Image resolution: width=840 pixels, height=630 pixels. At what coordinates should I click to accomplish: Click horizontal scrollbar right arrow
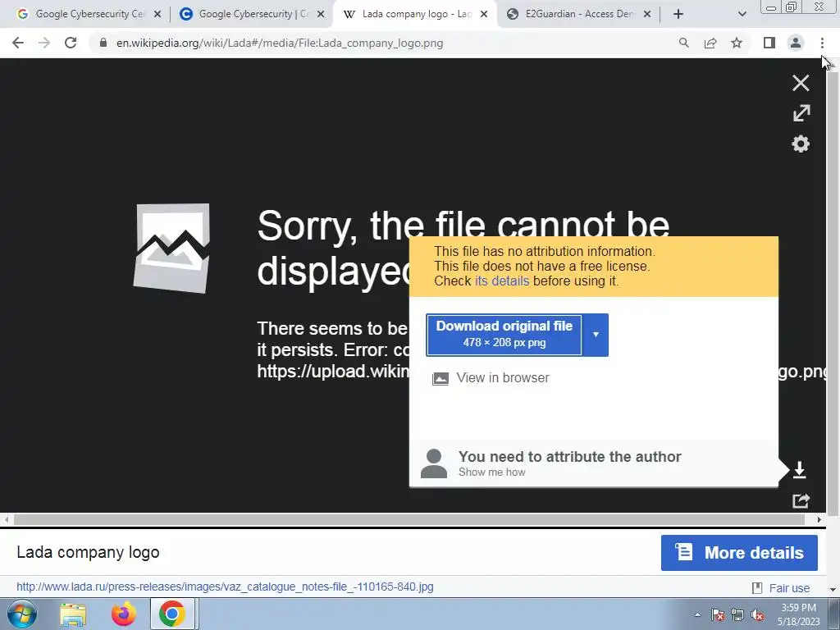(819, 519)
